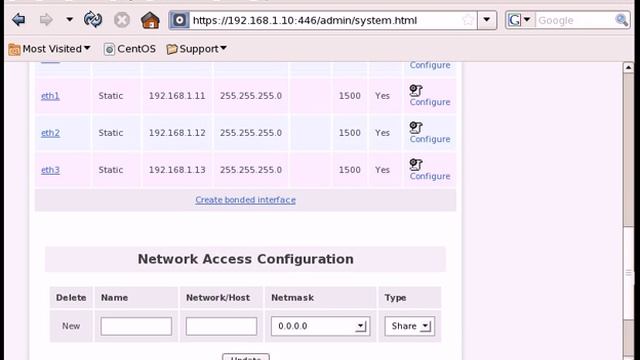Screen dimensions: 640x360
Task: Click the Most Visited folder icon
Action: point(14,49)
